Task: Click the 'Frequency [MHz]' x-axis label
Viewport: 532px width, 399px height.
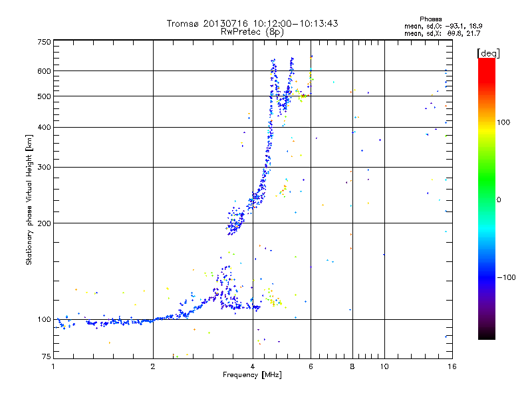Action: 252,375
